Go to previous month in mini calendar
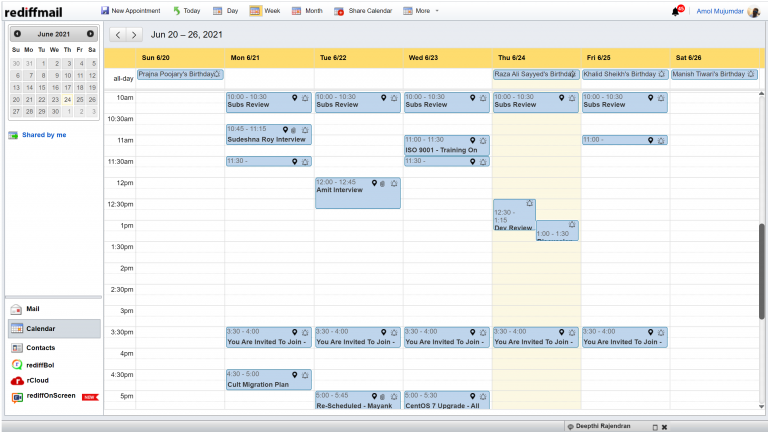The image size is (768, 432). click(17, 34)
